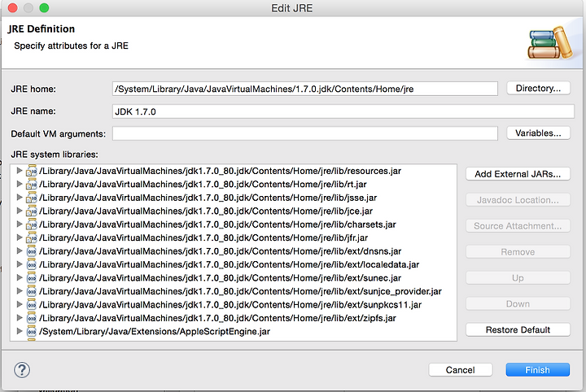Click the Down button

point(518,304)
